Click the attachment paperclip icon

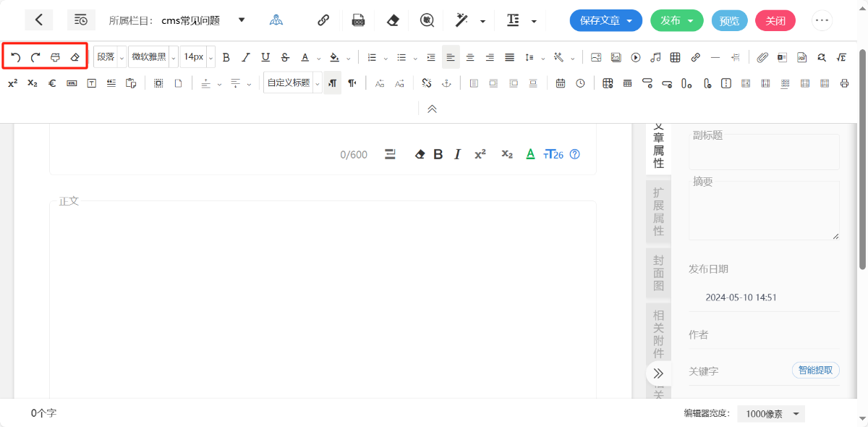(x=762, y=57)
